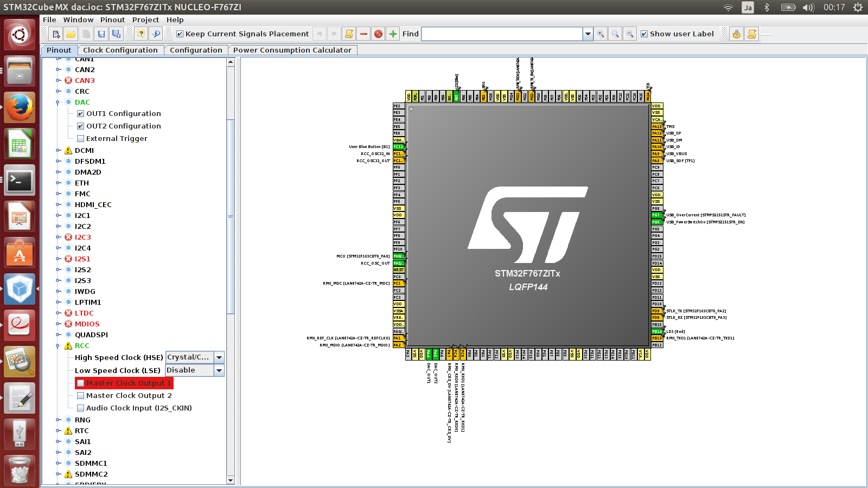Click the Find search input field
Viewport: 868px width, 488px height.
pyautogui.click(x=502, y=34)
